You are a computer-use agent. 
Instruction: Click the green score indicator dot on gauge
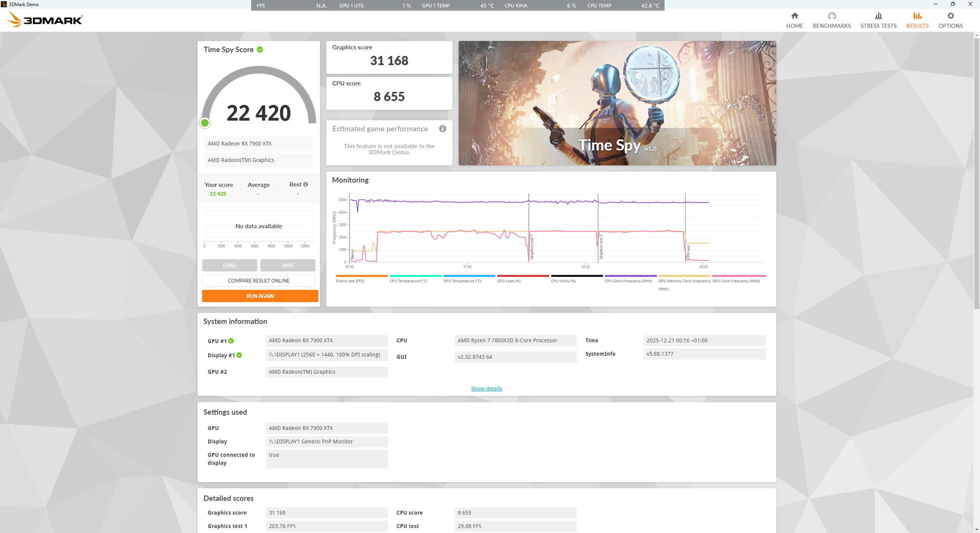pyautogui.click(x=205, y=123)
